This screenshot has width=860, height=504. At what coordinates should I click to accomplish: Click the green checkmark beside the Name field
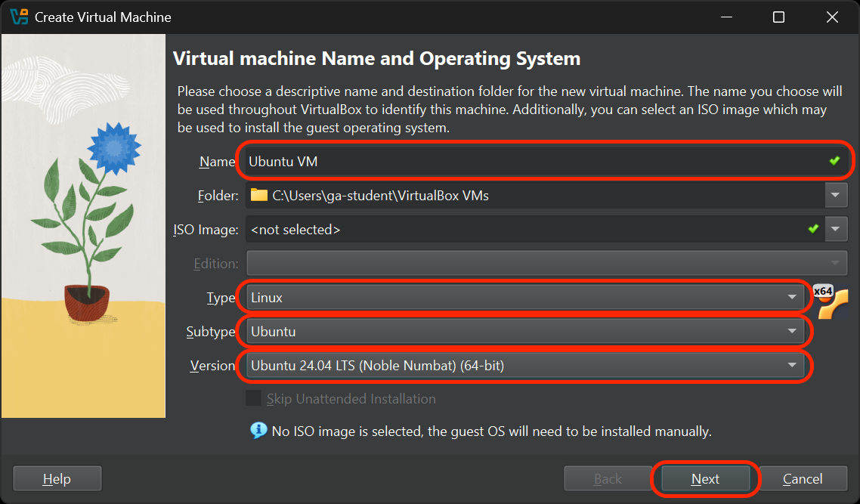coord(834,160)
